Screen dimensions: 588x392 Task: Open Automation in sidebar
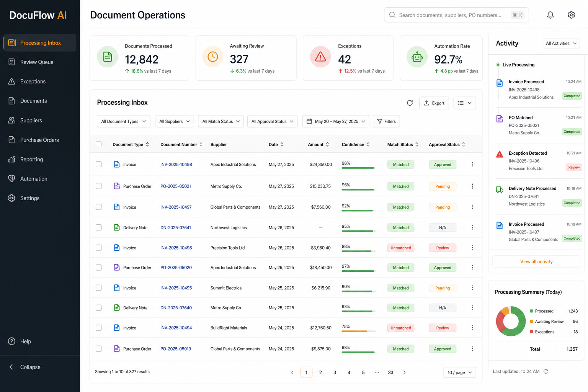(x=40, y=179)
